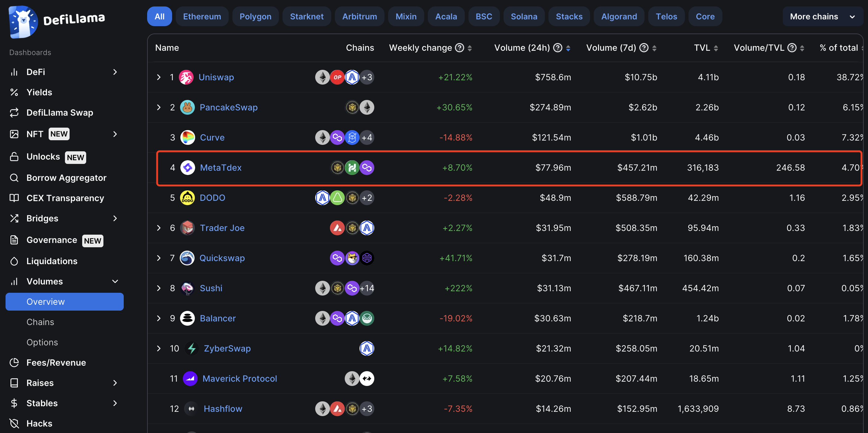Click the PancakeSwap bunny logo
The image size is (868, 433).
[x=187, y=107]
